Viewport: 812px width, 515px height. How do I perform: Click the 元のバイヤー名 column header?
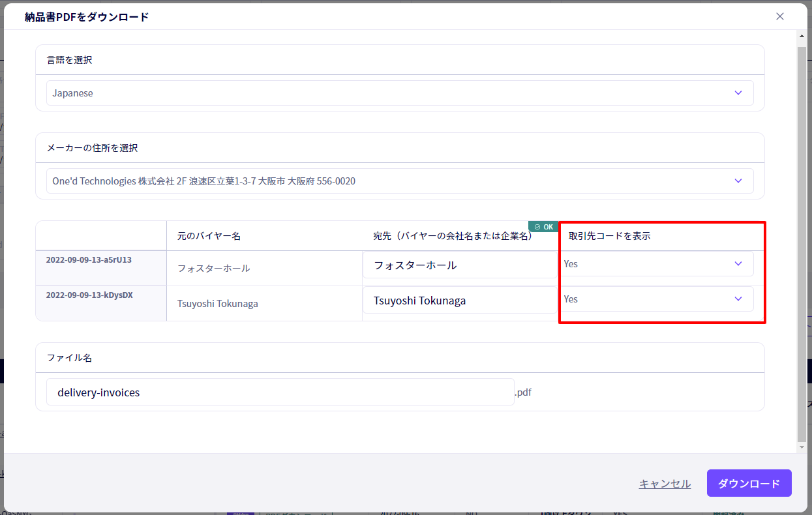pos(209,236)
